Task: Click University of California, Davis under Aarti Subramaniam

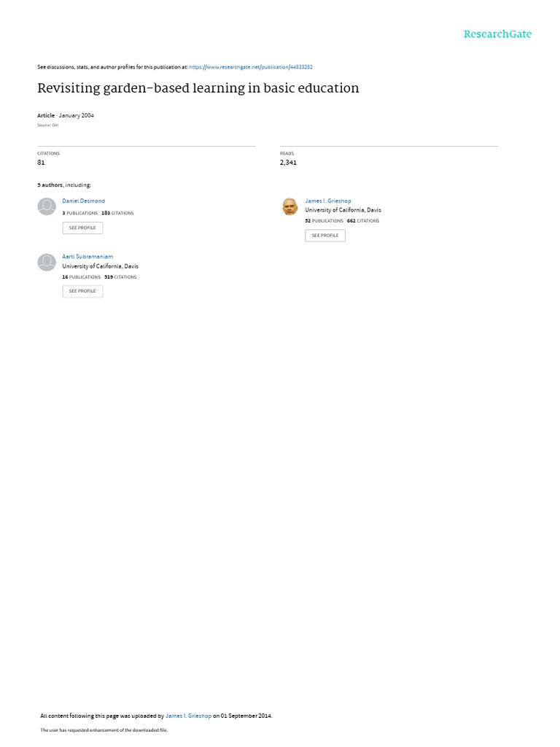Action: (100, 266)
